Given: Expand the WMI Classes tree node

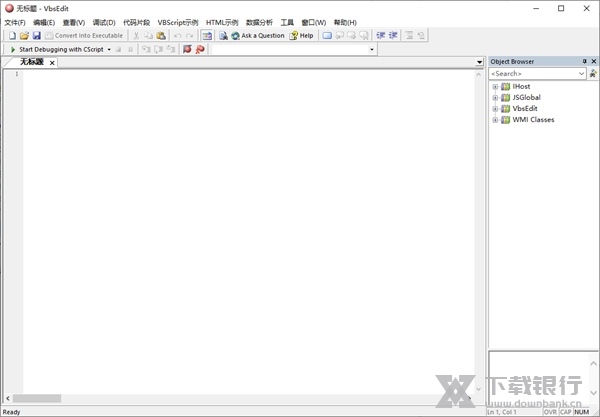Looking at the screenshot, I should click(495, 120).
